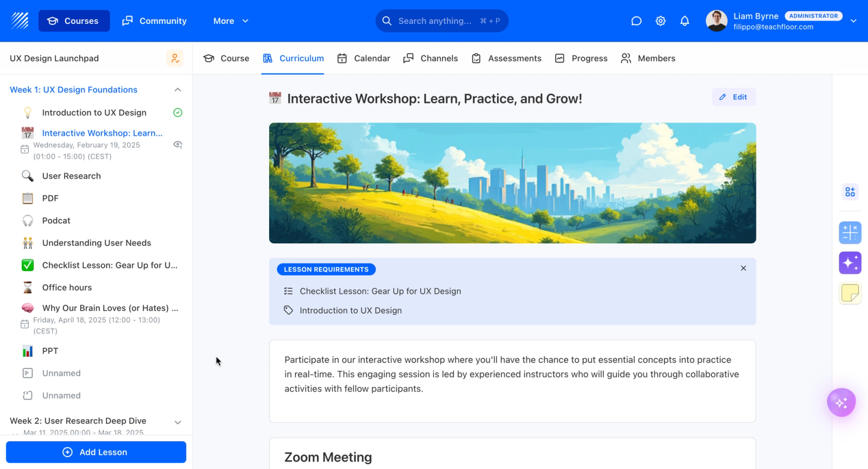This screenshot has height=469, width=868.
Task: Open the purple AI sparkle tool
Action: pos(850,263)
